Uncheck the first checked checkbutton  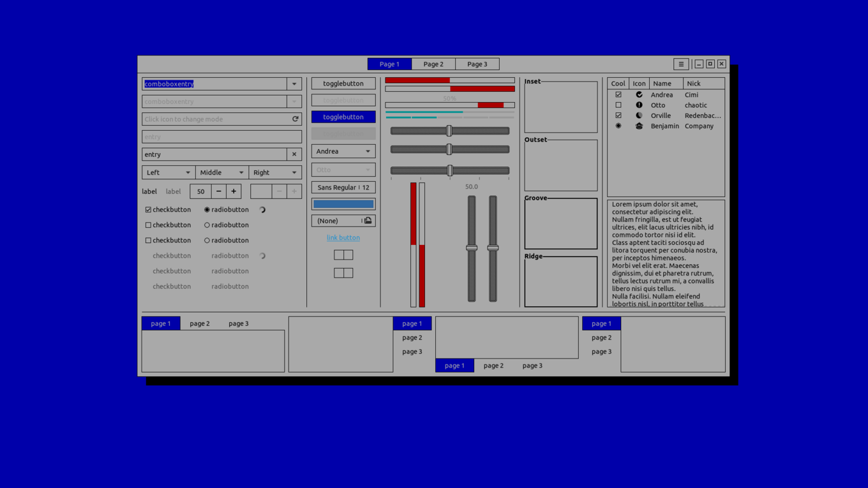(x=148, y=209)
